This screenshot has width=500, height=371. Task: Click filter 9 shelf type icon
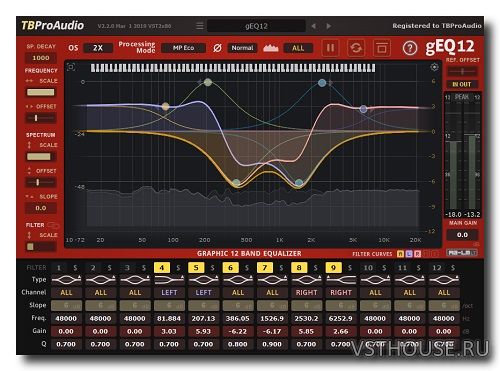pos(341,279)
